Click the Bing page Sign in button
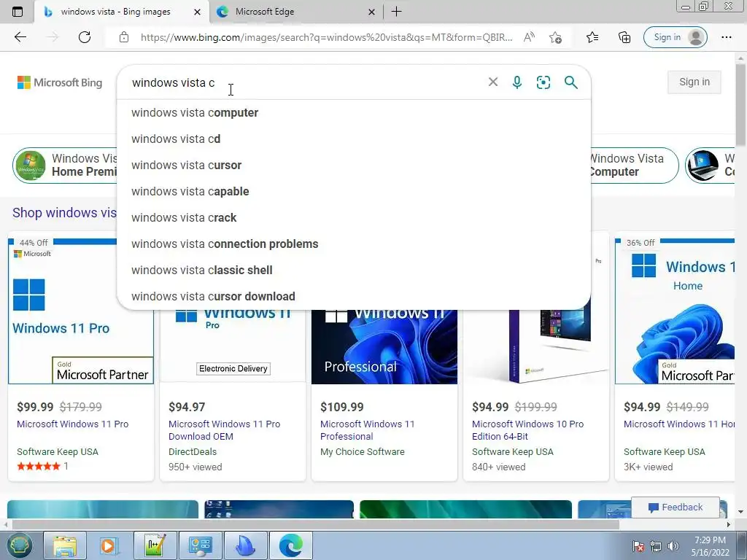The image size is (747, 560). [x=694, y=82]
